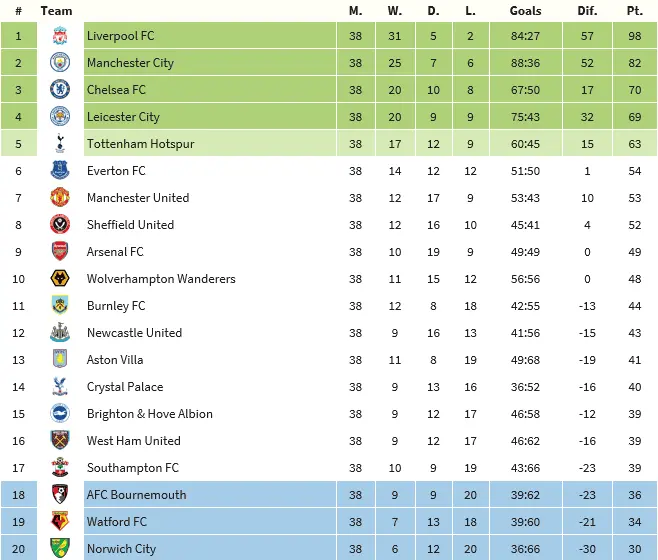Click Newcastle United's position number 12

(x=18, y=333)
